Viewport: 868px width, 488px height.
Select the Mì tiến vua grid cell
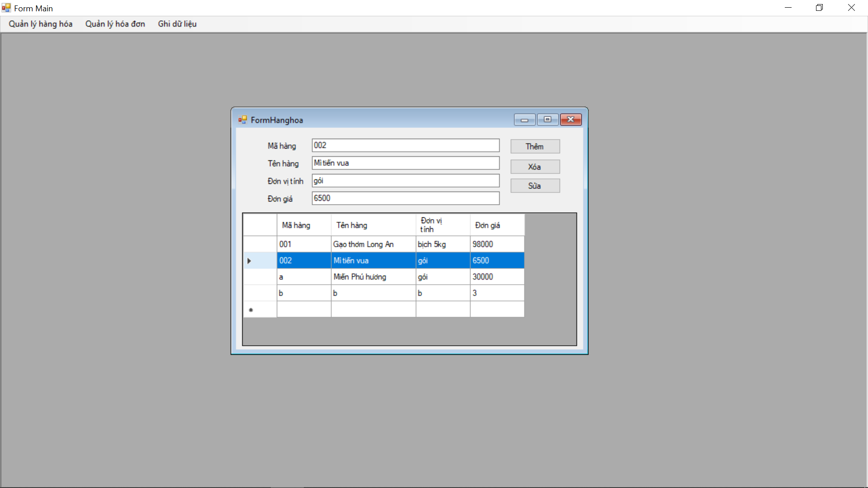373,261
